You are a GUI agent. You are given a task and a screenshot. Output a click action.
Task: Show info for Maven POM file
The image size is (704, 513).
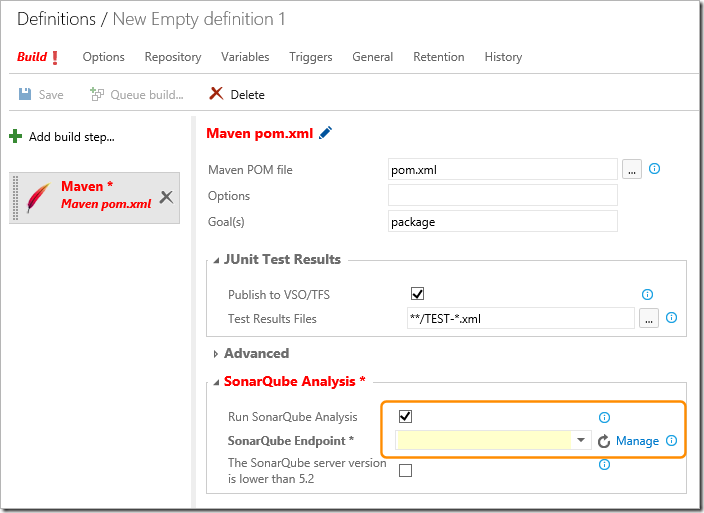point(654,169)
